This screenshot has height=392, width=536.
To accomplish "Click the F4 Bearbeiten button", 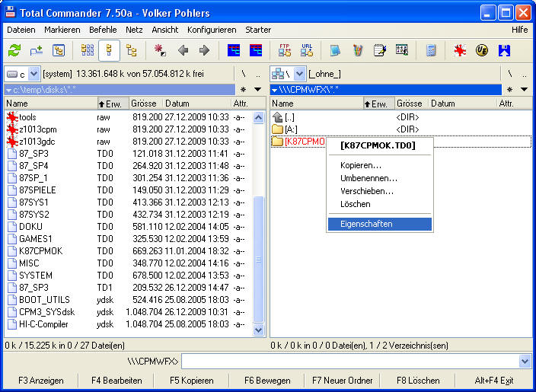I will coord(116,381).
